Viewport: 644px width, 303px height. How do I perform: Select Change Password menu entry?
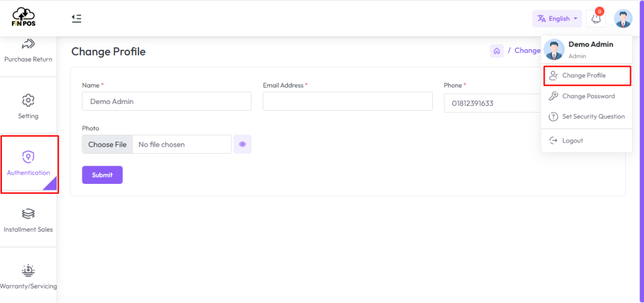click(587, 96)
